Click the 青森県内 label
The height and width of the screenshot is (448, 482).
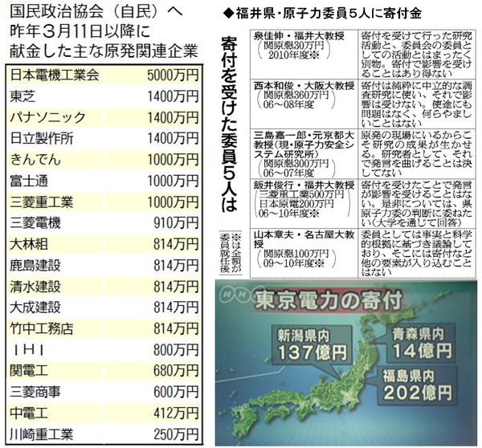418,334
